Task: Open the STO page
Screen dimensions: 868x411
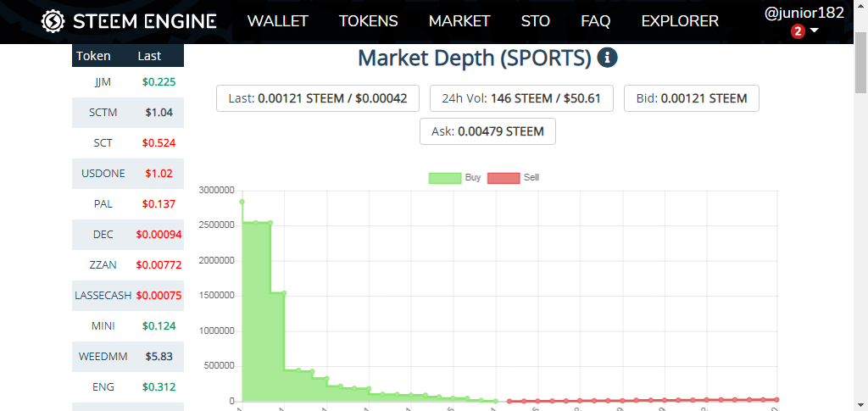Action: point(536,21)
